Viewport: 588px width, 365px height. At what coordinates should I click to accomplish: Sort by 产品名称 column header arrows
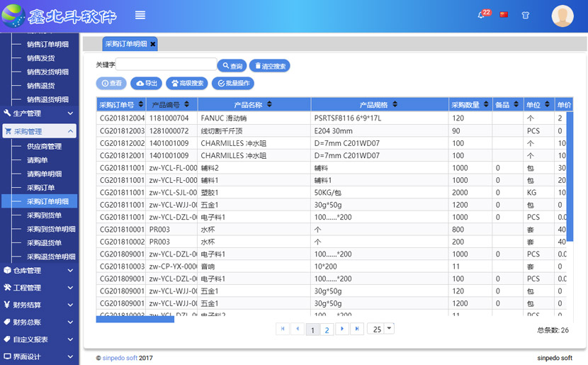point(268,105)
